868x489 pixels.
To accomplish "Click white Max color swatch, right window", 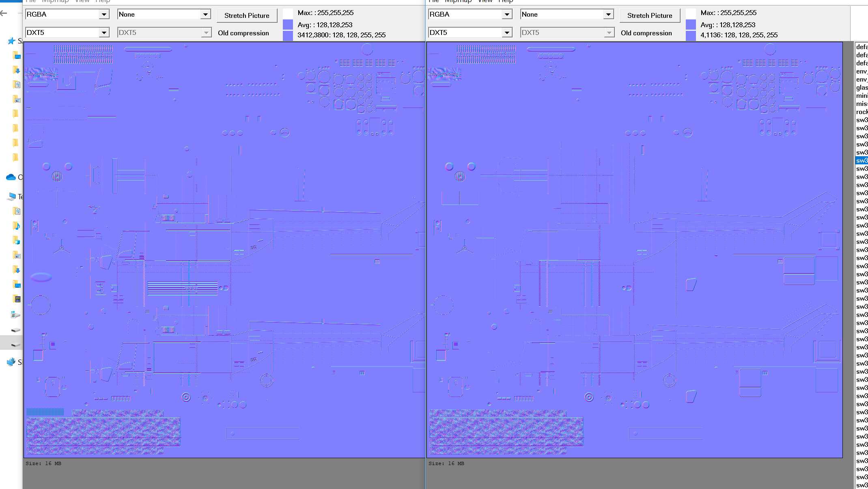I will point(691,13).
